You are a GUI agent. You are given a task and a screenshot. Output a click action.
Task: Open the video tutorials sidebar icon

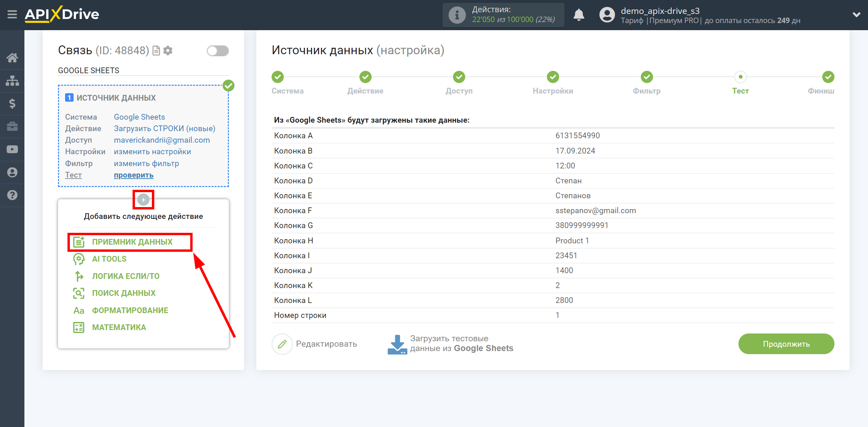pyautogui.click(x=12, y=149)
